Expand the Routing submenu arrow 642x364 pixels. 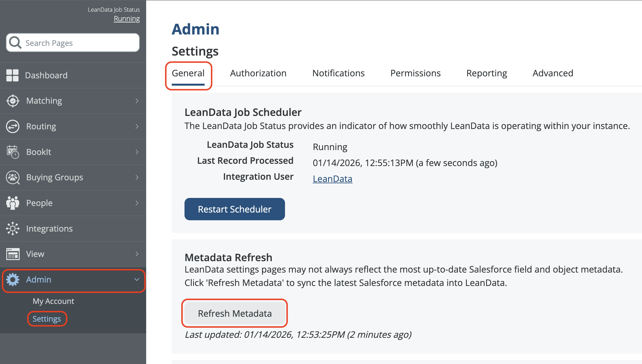pos(137,126)
